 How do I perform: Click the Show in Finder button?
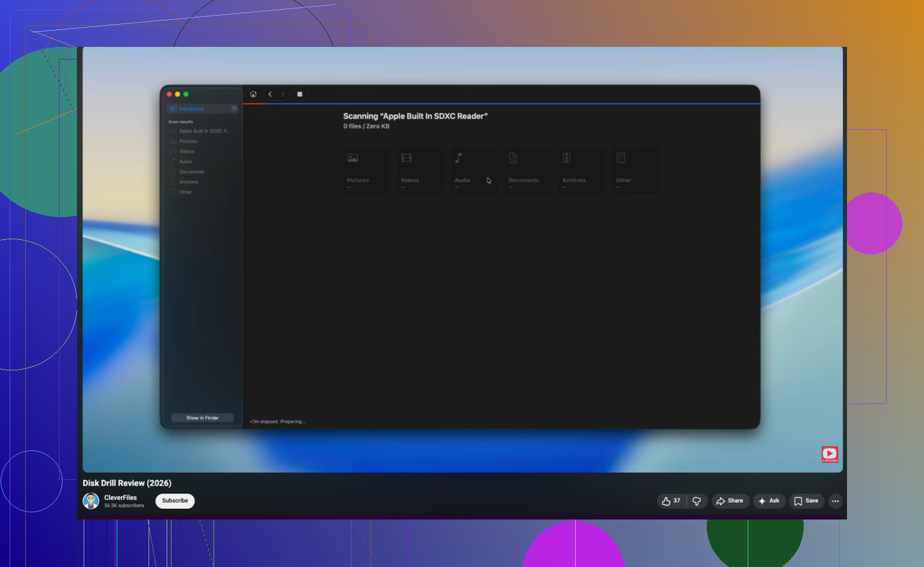203,418
